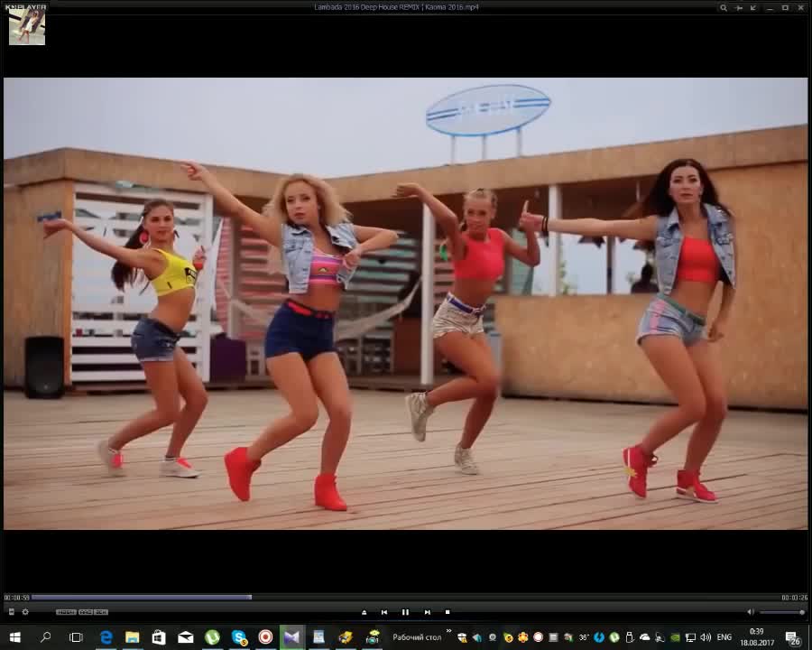This screenshot has width=812, height=650.
Task: Open the ENG language selector
Action: point(724,636)
